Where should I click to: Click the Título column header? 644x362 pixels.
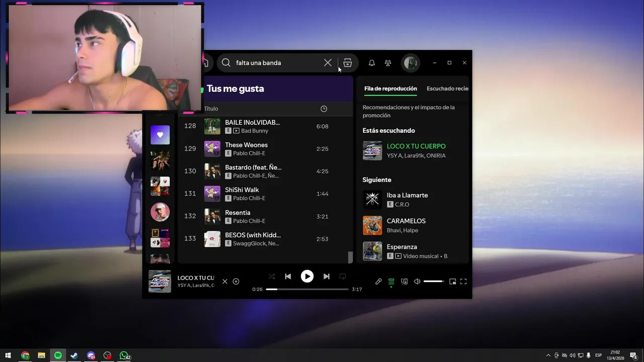point(211,109)
